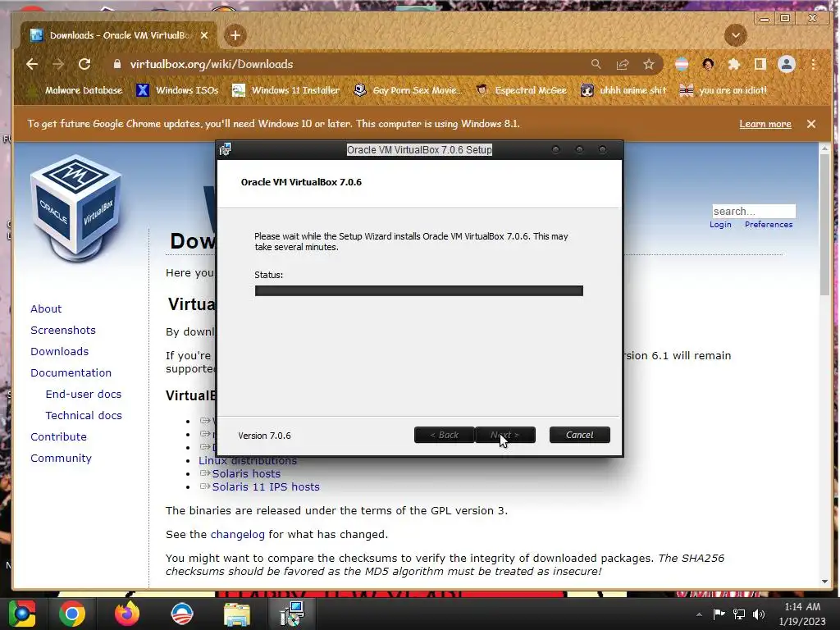Open the Community sidebar link

click(x=61, y=459)
